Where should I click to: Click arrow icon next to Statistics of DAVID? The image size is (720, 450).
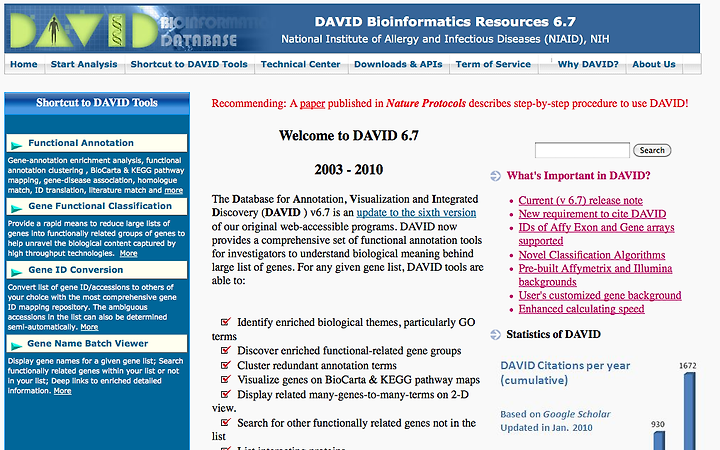click(x=495, y=334)
